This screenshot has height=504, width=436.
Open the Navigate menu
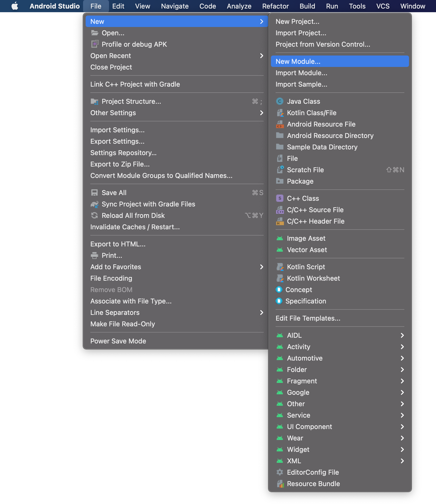tap(175, 6)
